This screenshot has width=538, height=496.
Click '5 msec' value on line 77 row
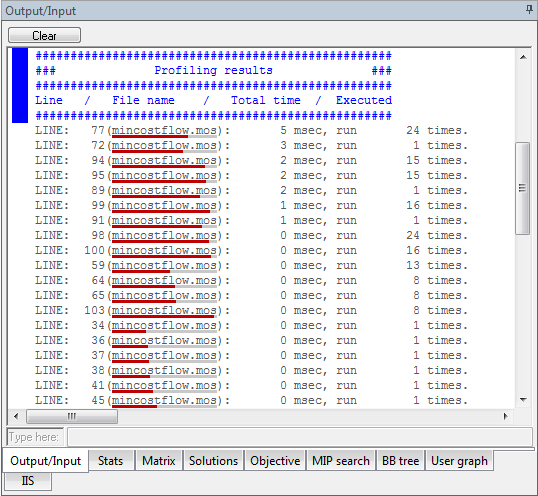point(303,131)
